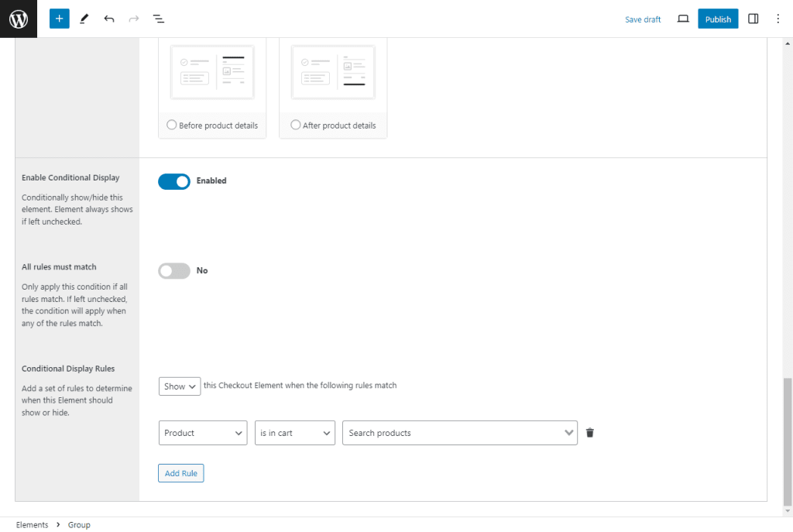Turn on All rules must match toggle

point(174,270)
